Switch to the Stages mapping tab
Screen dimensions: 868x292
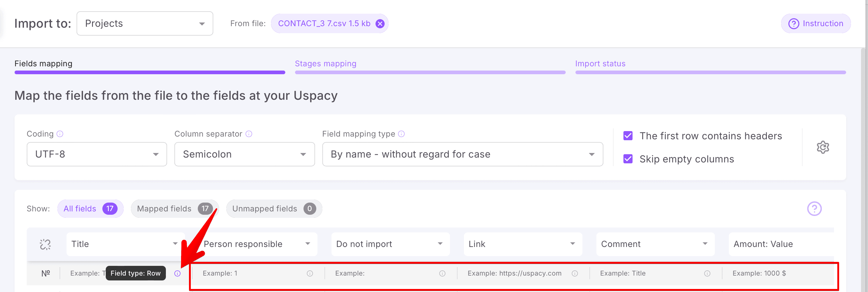[x=325, y=63]
